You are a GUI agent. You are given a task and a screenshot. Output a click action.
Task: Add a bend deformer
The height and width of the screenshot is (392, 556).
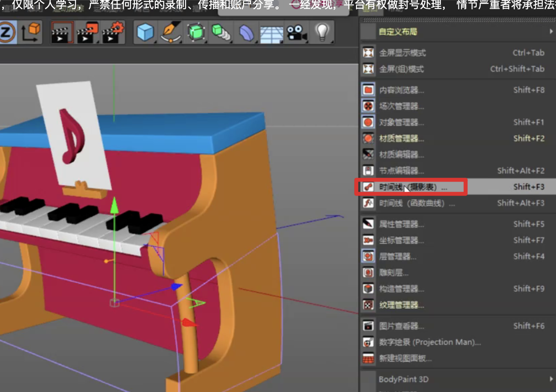(x=247, y=33)
